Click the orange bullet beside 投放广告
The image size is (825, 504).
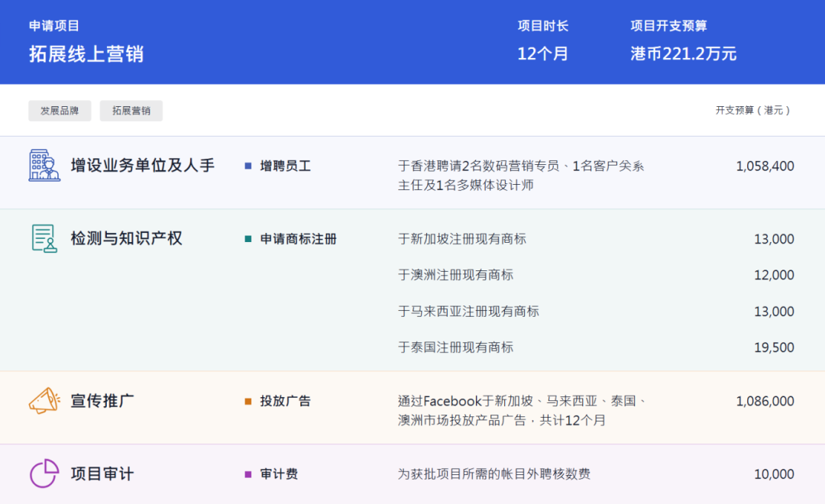(x=247, y=402)
